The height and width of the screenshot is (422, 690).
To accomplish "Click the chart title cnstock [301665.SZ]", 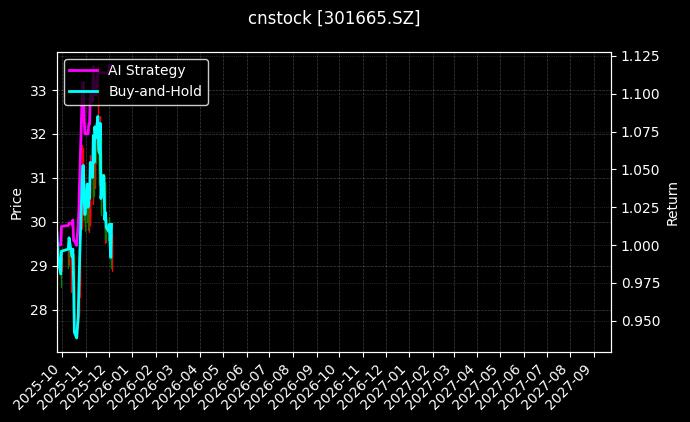I will [x=334, y=18].
